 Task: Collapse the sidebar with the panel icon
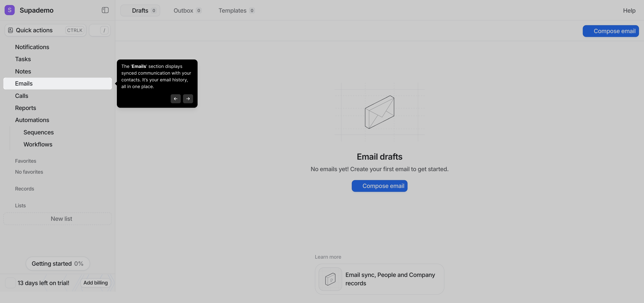click(105, 10)
